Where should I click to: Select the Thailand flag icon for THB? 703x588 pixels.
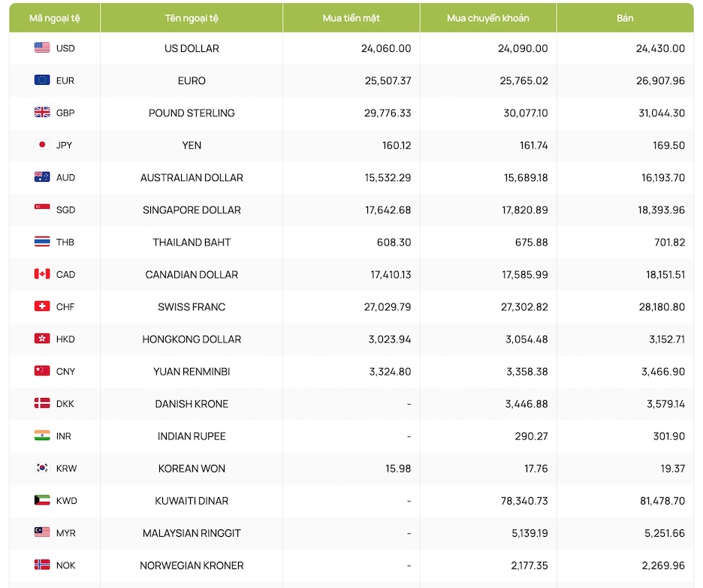tap(42, 242)
